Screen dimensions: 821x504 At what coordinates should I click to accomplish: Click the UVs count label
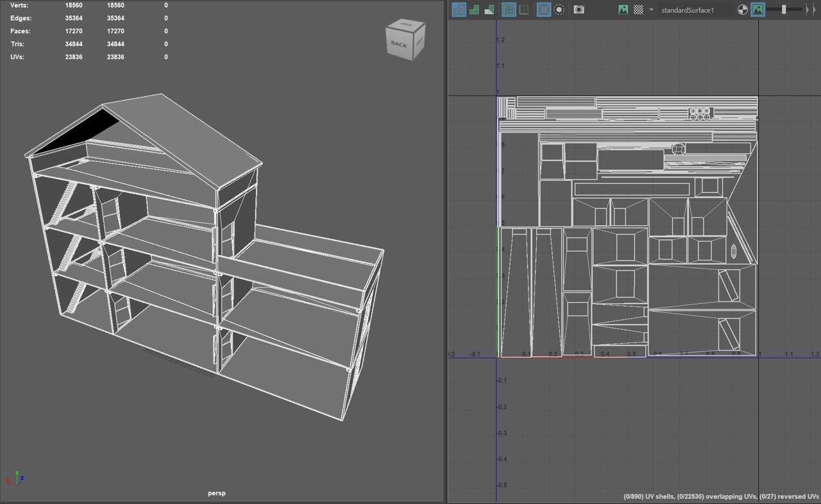pos(18,57)
